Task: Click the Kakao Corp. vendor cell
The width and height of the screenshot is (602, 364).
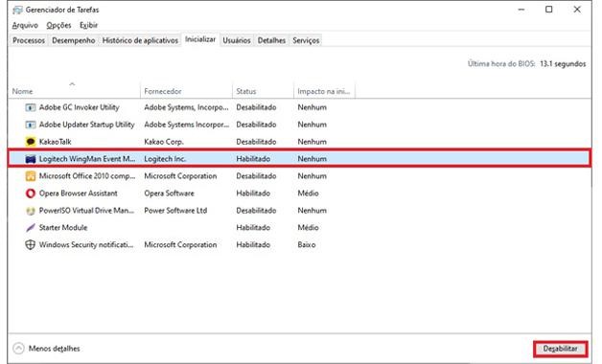Action: click(x=164, y=142)
